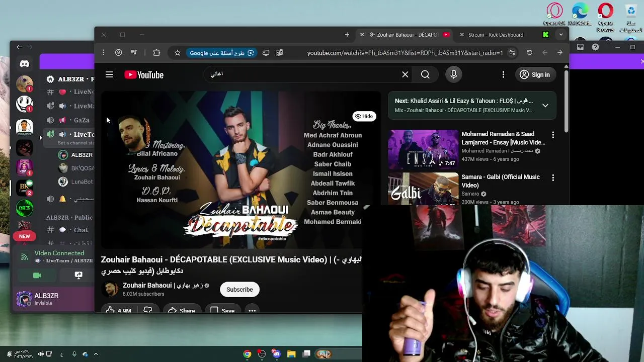The image size is (644, 362).
Task: Open OBS Studio from the taskbar
Action: pos(262,354)
